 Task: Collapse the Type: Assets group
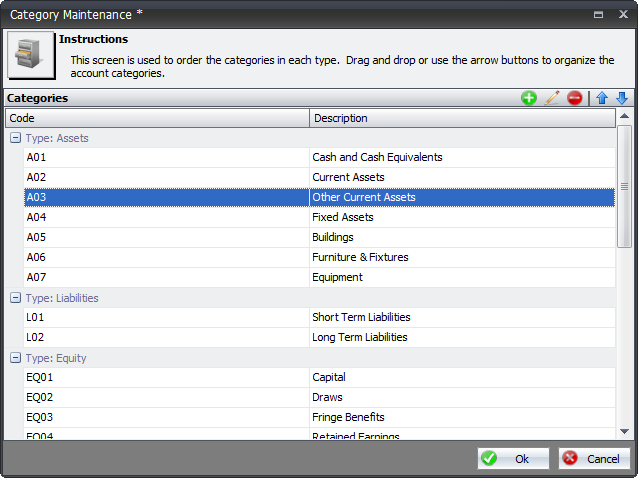15,138
